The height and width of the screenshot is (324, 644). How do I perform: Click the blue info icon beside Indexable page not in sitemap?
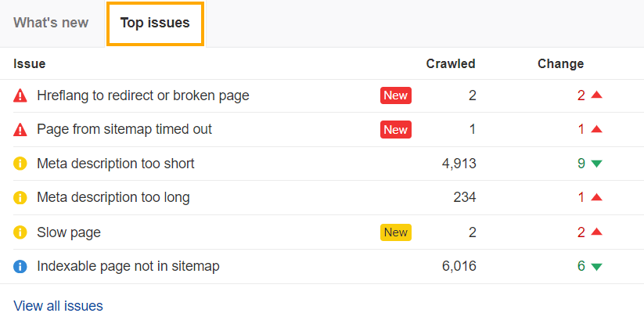tap(20, 266)
